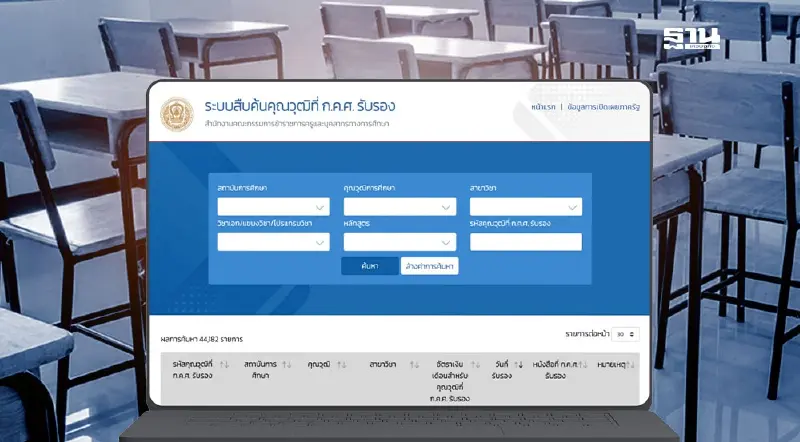
Task: Open the สาขาวิชา dropdown list
Action: (x=525, y=207)
